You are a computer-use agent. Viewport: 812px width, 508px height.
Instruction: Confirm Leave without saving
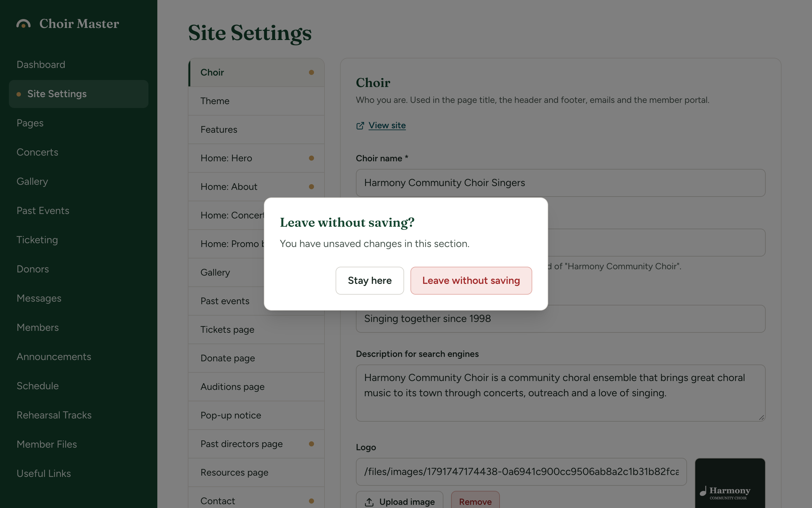tap(471, 281)
